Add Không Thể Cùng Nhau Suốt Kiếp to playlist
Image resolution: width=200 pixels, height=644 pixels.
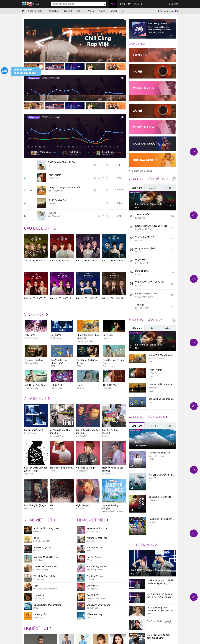[x=103, y=191]
